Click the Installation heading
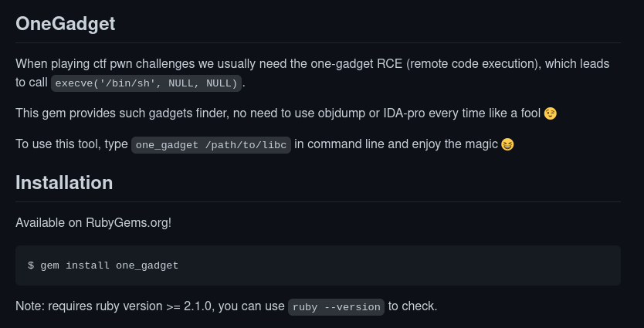The image size is (644, 328). click(64, 183)
